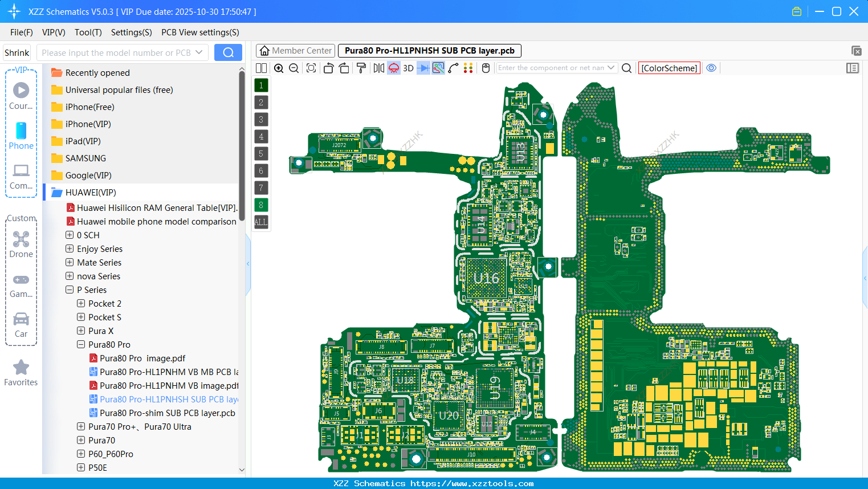Open the paint roller board coloring tool
This screenshot has width=868, height=489.
(x=361, y=68)
